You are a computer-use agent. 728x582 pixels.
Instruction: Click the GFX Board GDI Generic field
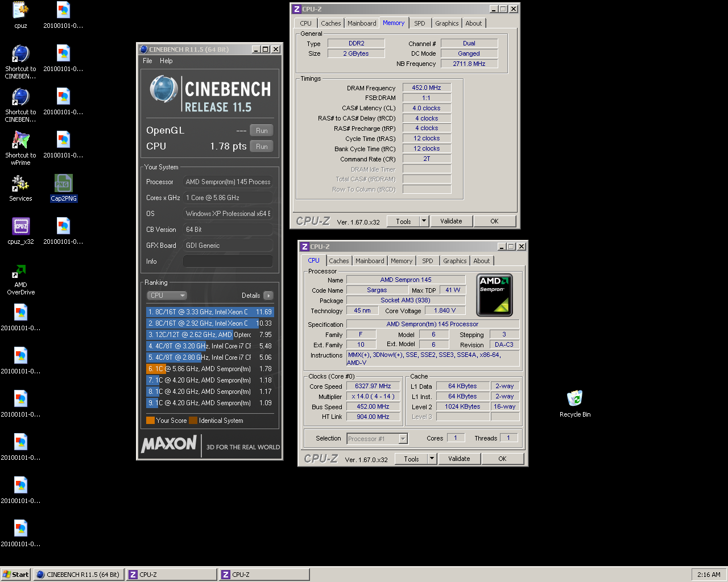click(x=227, y=246)
